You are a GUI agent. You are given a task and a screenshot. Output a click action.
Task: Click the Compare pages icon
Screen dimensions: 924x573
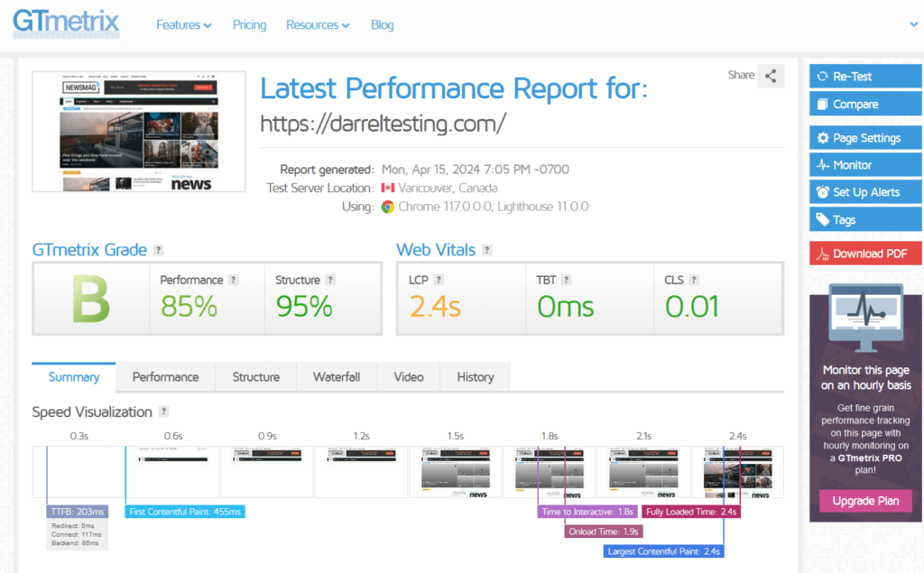(x=823, y=105)
